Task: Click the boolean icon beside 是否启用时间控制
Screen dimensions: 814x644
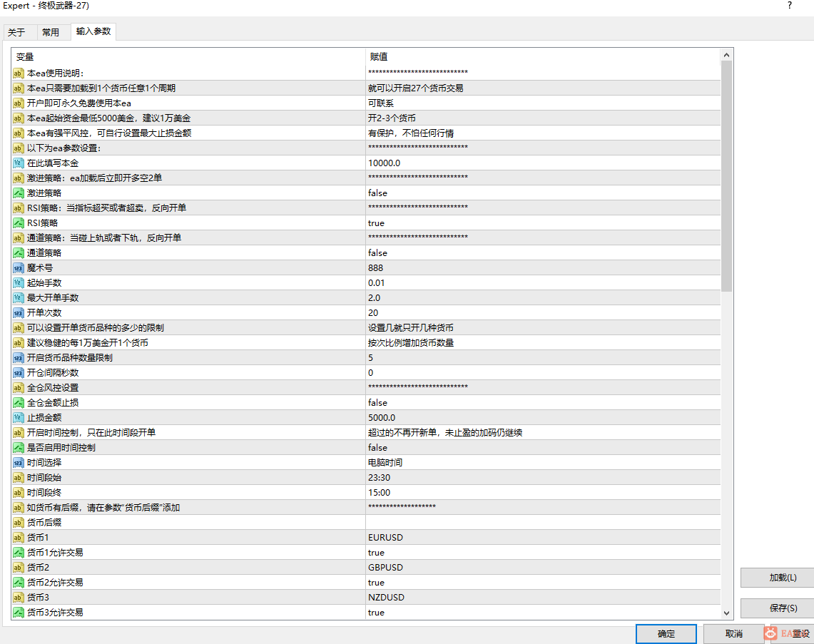Action: pyautogui.click(x=18, y=447)
